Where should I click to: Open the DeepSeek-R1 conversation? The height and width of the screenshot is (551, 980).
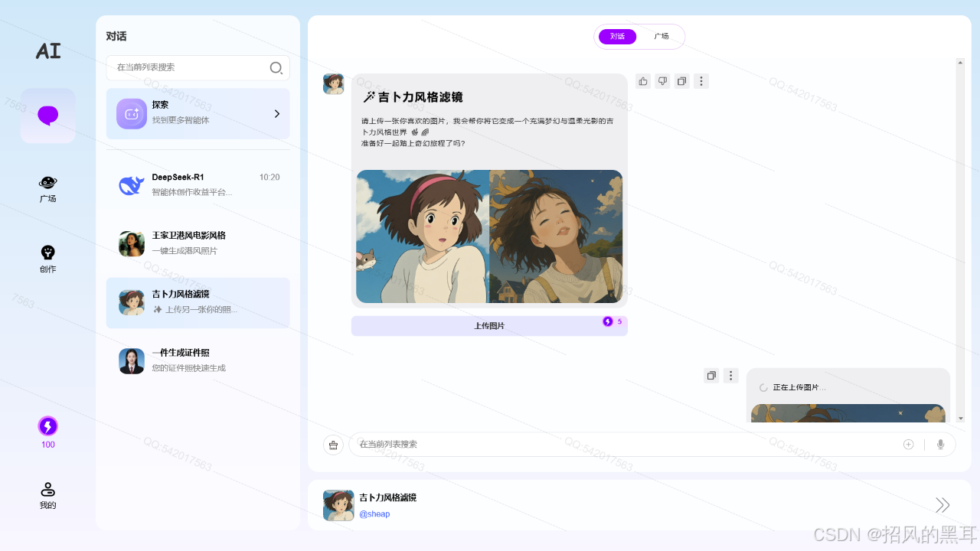[x=198, y=185]
